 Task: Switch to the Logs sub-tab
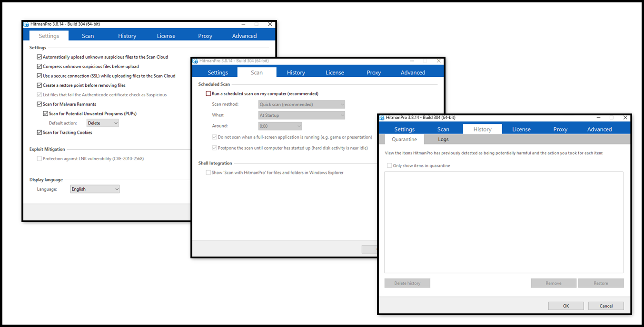click(x=444, y=139)
